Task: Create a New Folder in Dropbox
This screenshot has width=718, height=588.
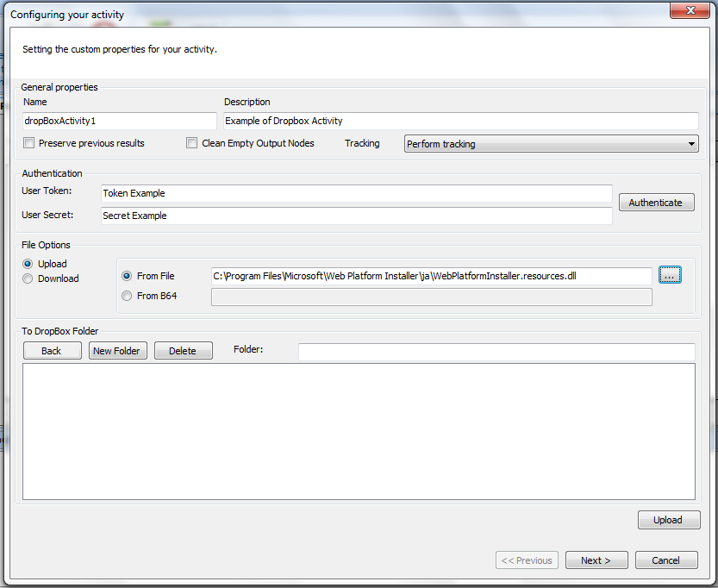Action: [118, 351]
